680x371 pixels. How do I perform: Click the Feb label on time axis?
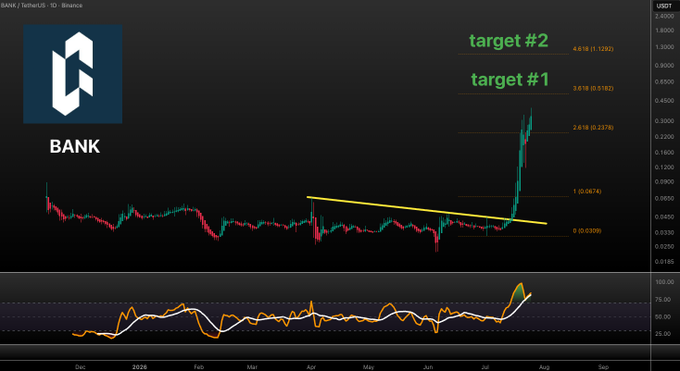pos(199,367)
